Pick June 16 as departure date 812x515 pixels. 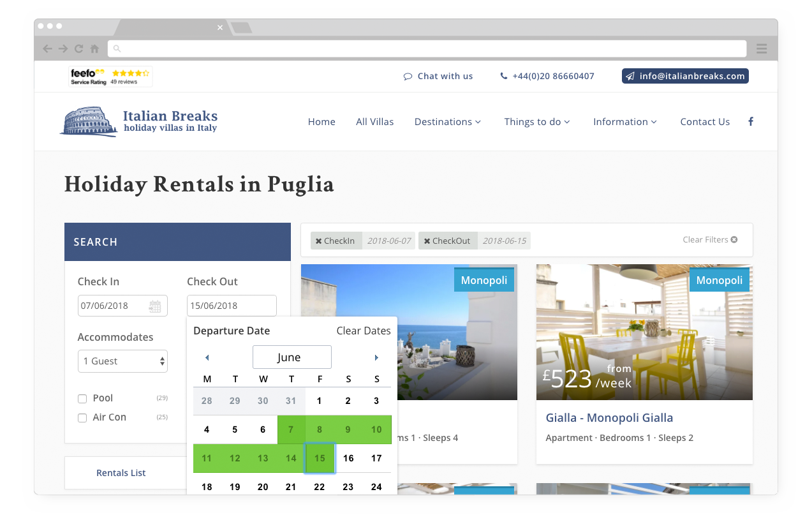(x=348, y=458)
